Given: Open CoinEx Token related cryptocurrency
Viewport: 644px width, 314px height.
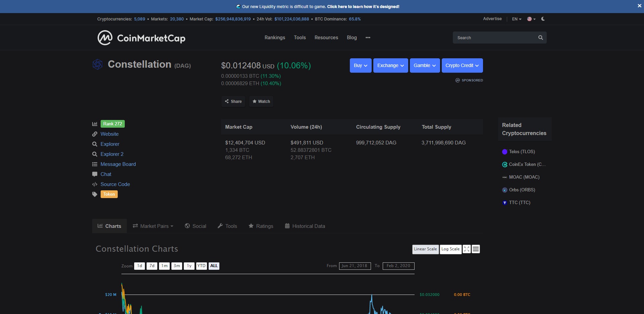Looking at the screenshot, I should coord(524,164).
